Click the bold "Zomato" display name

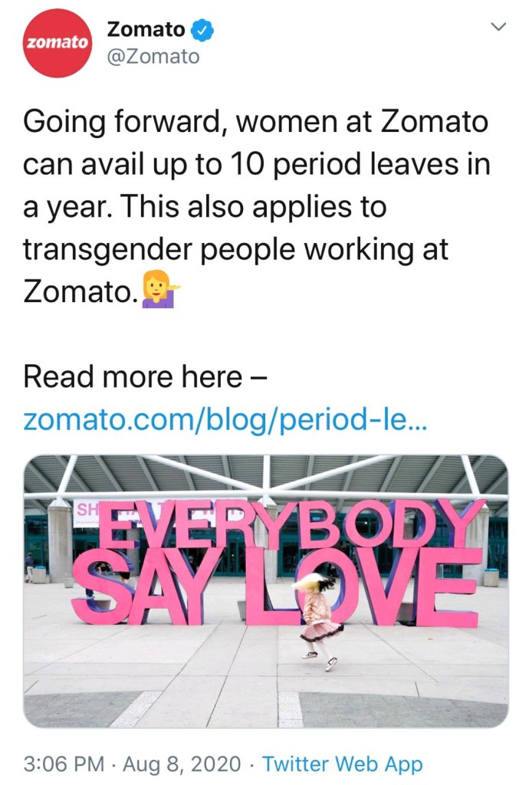point(146,30)
